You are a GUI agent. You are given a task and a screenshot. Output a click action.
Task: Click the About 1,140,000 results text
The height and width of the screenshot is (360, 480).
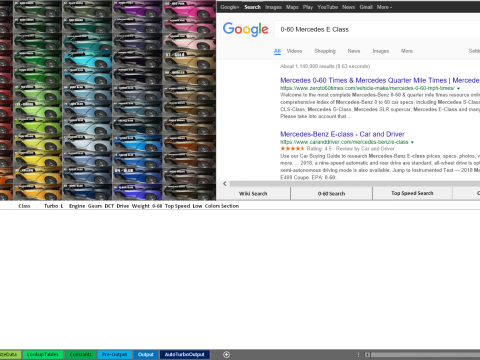click(325, 66)
